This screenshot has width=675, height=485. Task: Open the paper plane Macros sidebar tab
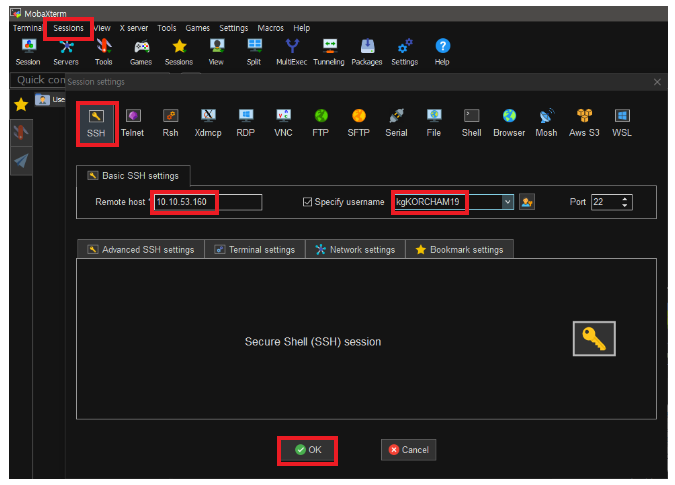(x=21, y=161)
